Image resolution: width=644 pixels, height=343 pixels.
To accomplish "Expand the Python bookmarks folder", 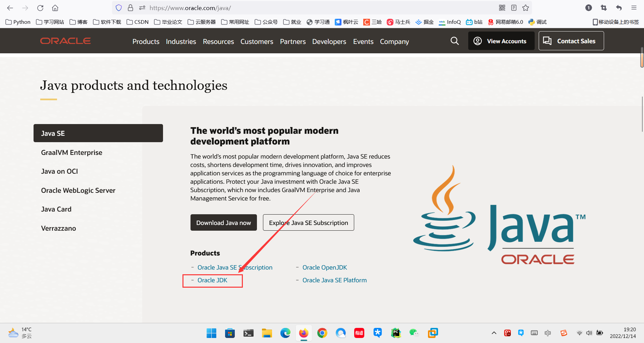I will pyautogui.click(x=18, y=22).
